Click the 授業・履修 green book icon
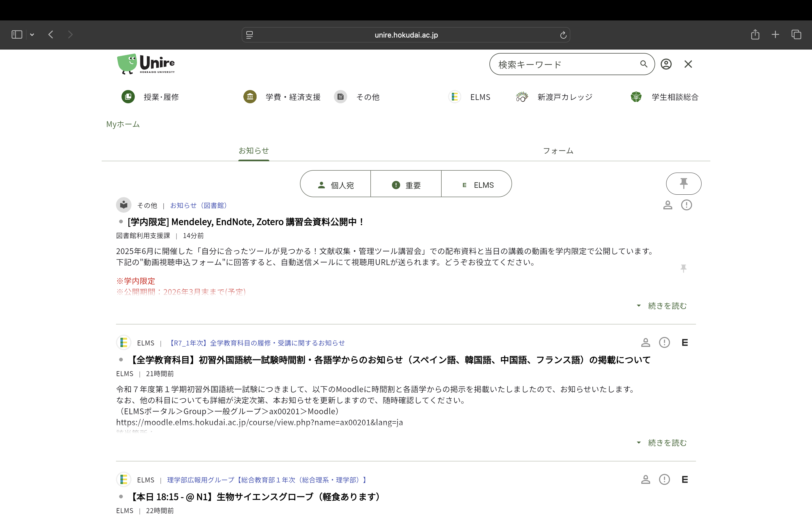This screenshot has width=812, height=528. (128, 97)
